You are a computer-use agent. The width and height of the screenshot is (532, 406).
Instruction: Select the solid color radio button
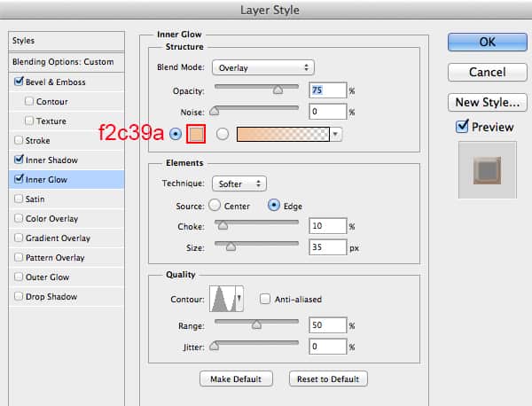pos(175,134)
